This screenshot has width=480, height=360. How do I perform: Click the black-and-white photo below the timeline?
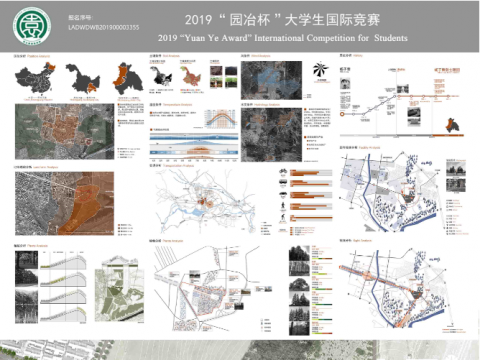pos(414,117)
